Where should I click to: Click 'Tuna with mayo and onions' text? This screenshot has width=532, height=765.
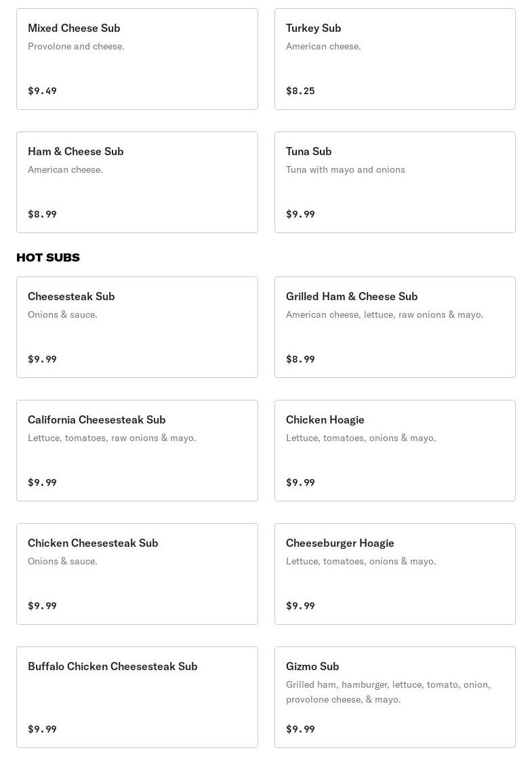pyautogui.click(x=345, y=169)
